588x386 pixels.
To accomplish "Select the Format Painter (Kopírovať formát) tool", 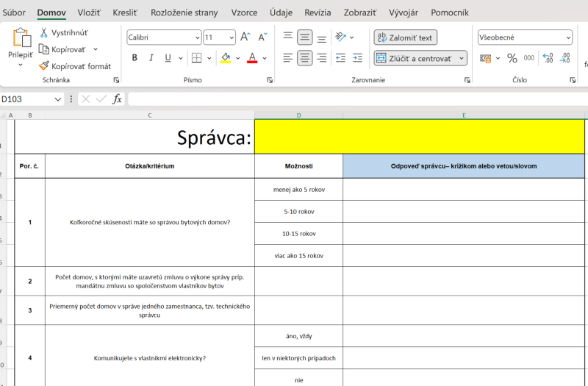I will [x=74, y=66].
